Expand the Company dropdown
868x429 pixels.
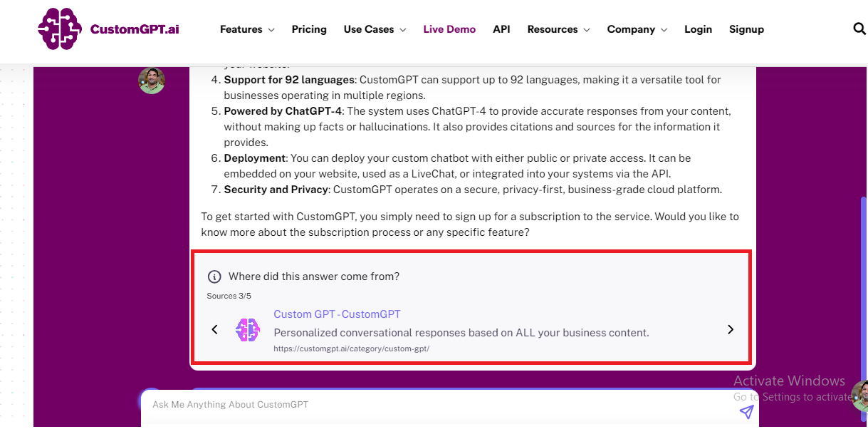tap(637, 29)
